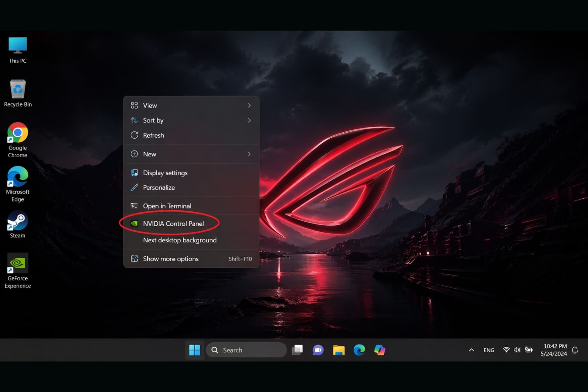Open the This PC desktop icon

18,50
